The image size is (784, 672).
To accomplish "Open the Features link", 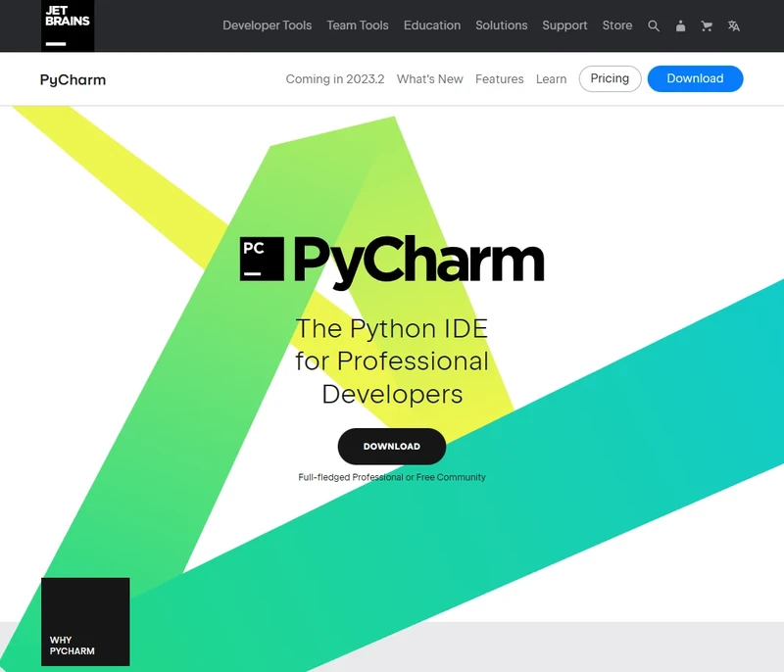I will (x=500, y=79).
